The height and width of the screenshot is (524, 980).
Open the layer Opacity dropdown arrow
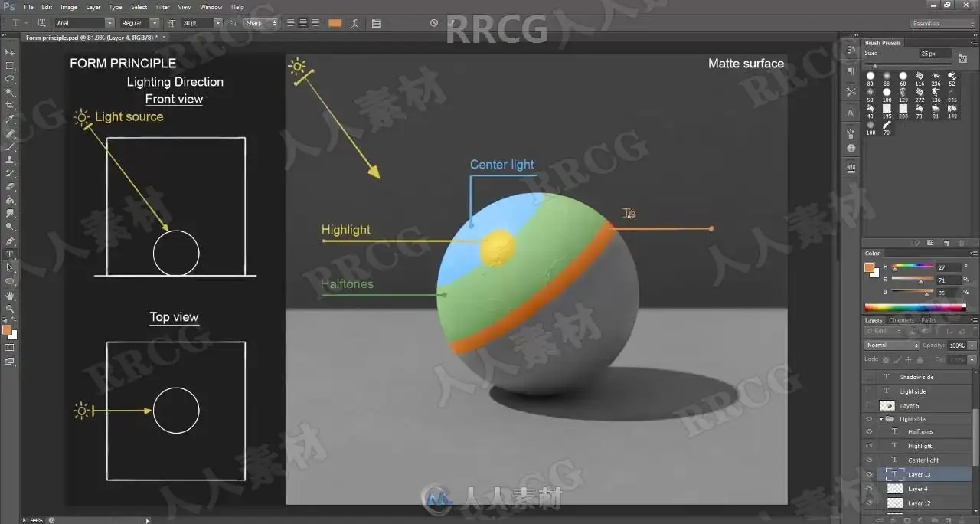[972, 346]
